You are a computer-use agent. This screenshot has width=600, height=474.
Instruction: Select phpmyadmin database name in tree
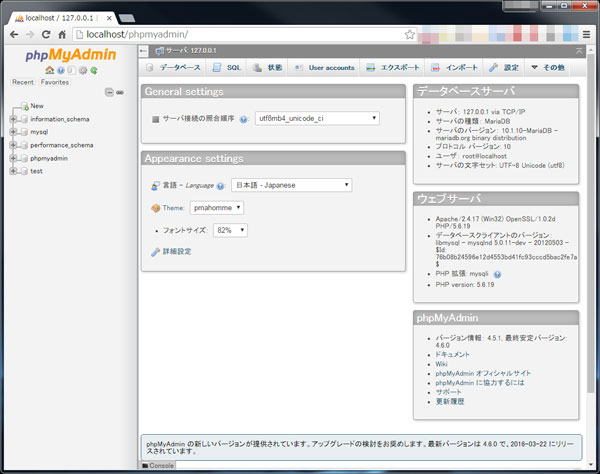pyautogui.click(x=49, y=158)
